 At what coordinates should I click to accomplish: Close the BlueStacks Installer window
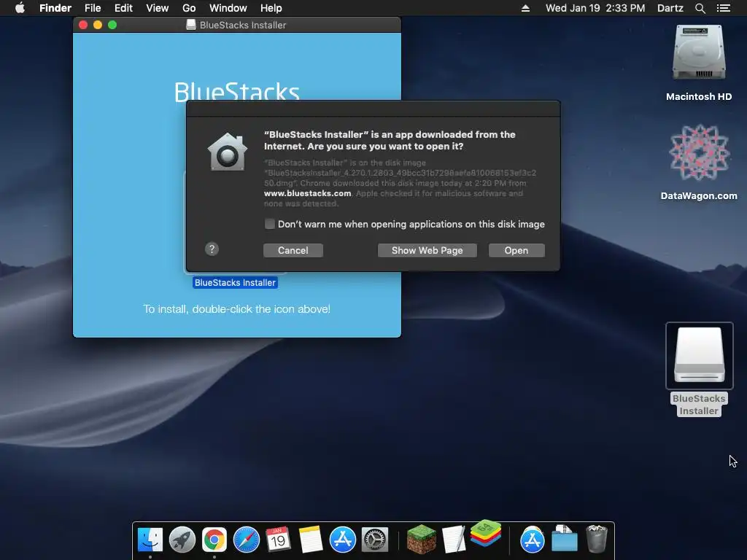pyautogui.click(x=83, y=25)
